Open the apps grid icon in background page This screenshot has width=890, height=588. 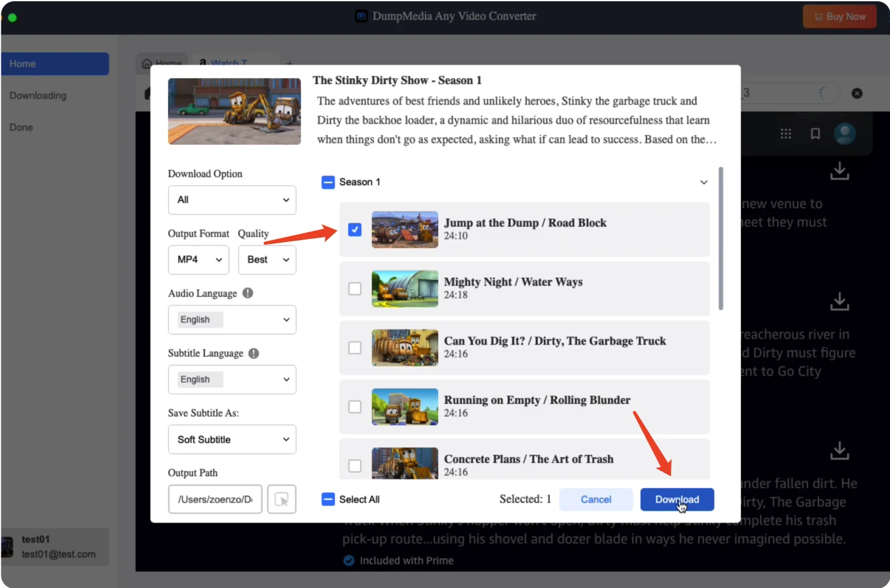click(785, 134)
